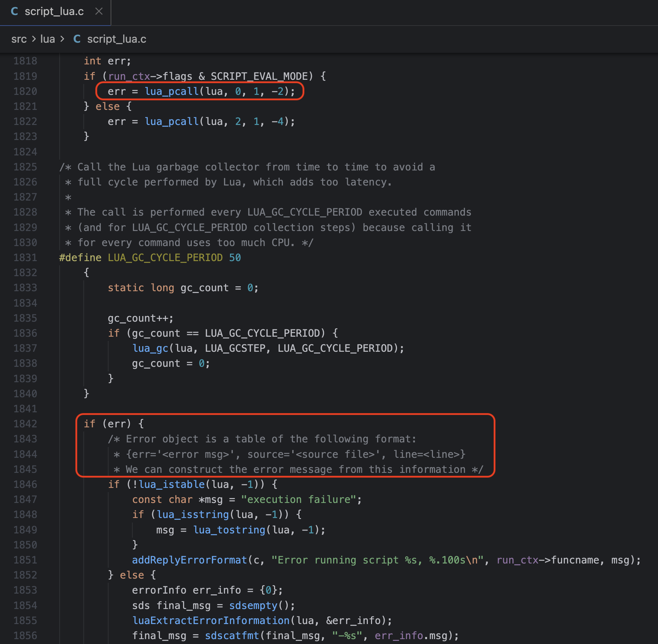The width and height of the screenshot is (658, 644).
Task: Click the breadcrumb chevron after lua
Action: pyautogui.click(x=62, y=39)
